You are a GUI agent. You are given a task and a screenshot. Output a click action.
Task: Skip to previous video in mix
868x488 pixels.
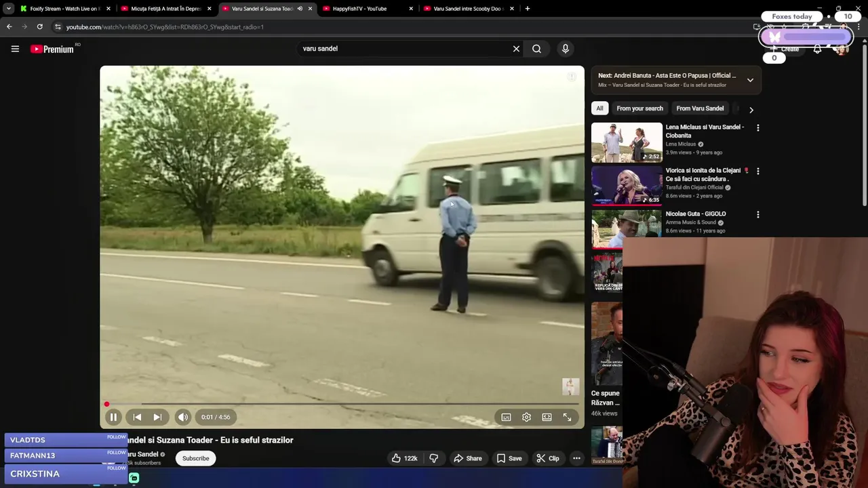pyautogui.click(x=137, y=418)
